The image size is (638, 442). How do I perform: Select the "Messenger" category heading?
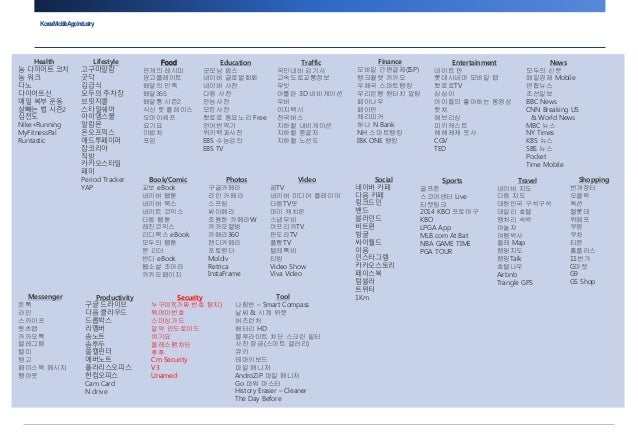[45, 297]
